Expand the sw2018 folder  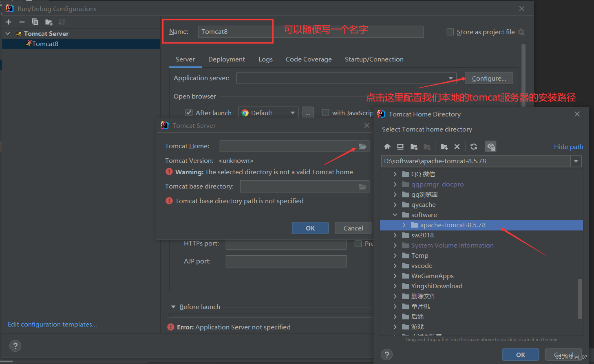[x=395, y=235]
